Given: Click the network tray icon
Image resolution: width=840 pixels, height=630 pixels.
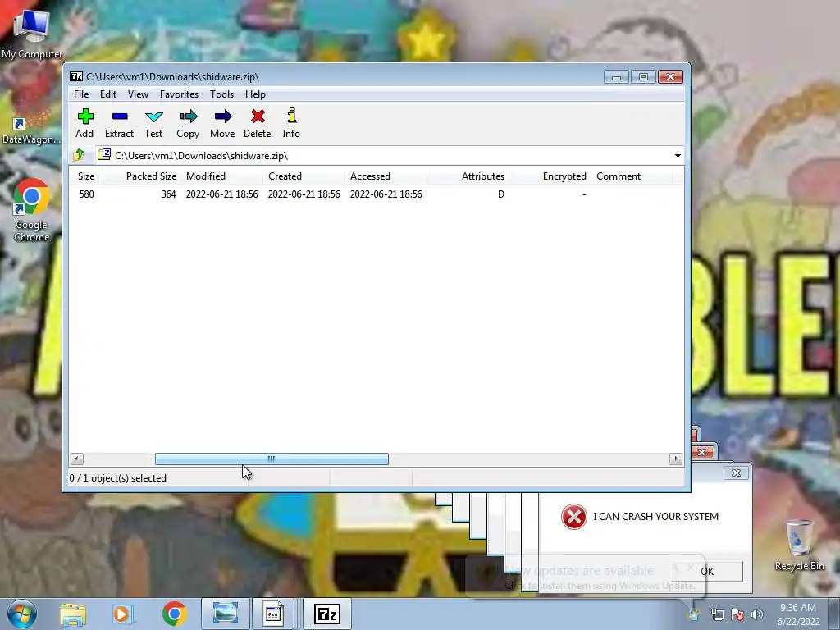Looking at the screenshot, I should point(717,615).
